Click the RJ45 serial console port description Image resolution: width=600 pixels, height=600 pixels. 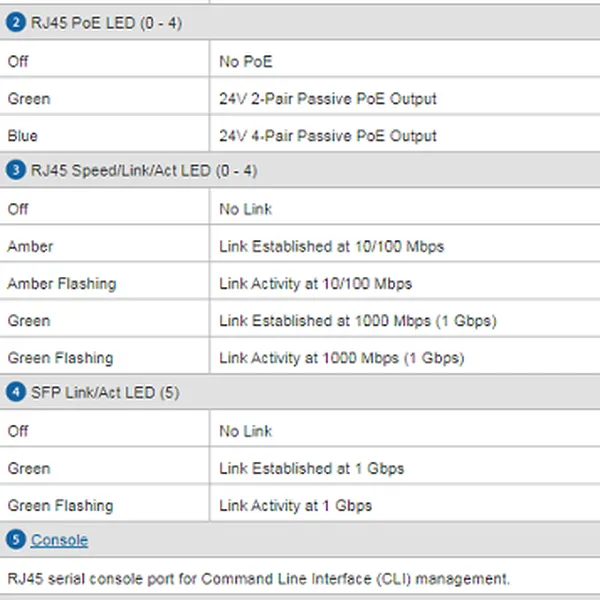tap(258, 578)
